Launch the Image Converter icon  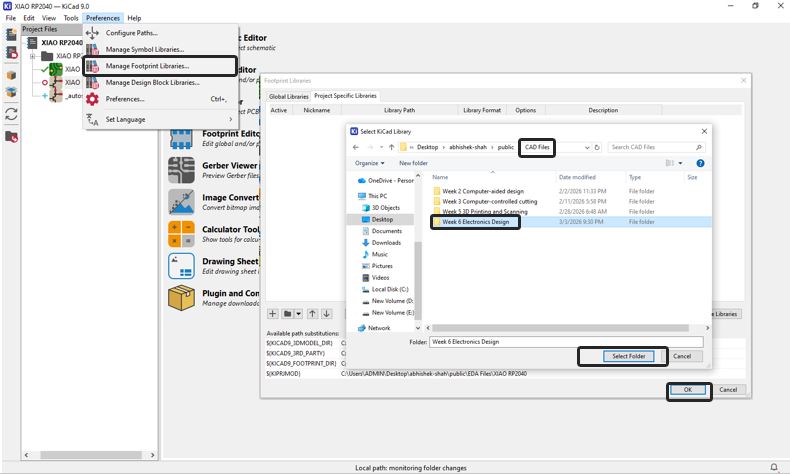(x=181, y=201)
